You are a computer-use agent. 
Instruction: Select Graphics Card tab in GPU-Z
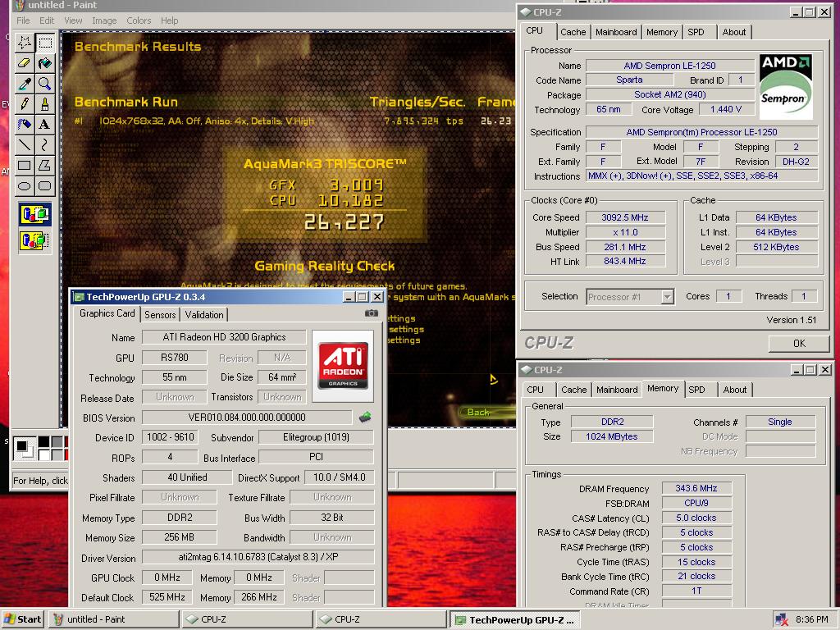click(107, 313)
